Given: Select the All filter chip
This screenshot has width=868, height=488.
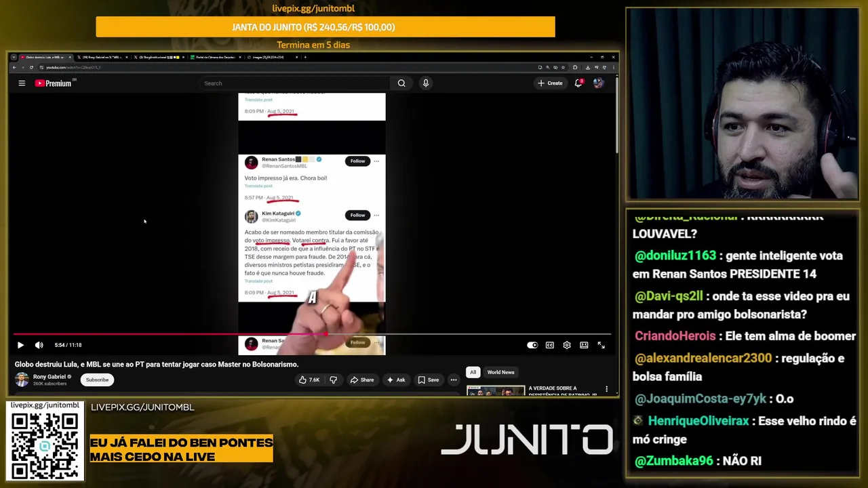Looking at the screenshot, I should click(x=473, y=372).
